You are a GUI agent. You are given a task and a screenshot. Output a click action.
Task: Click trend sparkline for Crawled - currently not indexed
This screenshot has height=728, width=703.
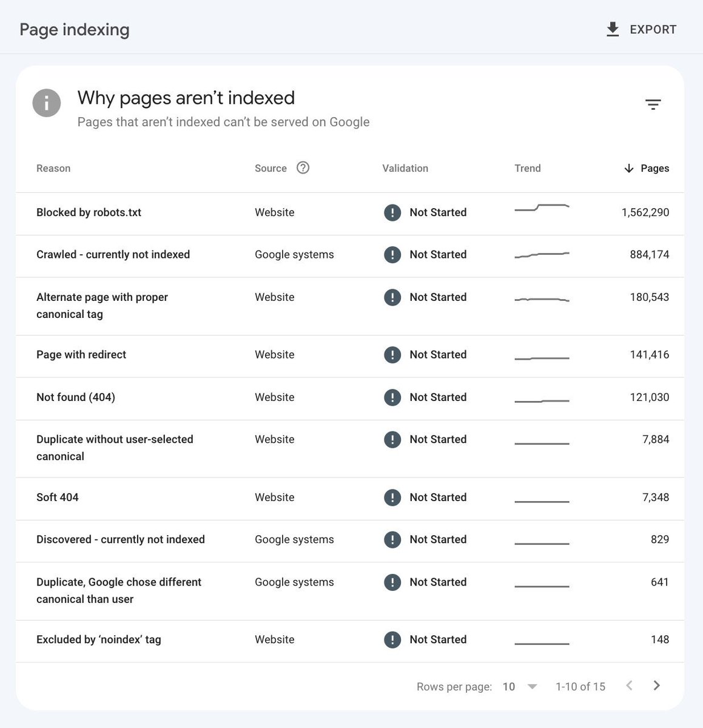(x=542, y=255)
